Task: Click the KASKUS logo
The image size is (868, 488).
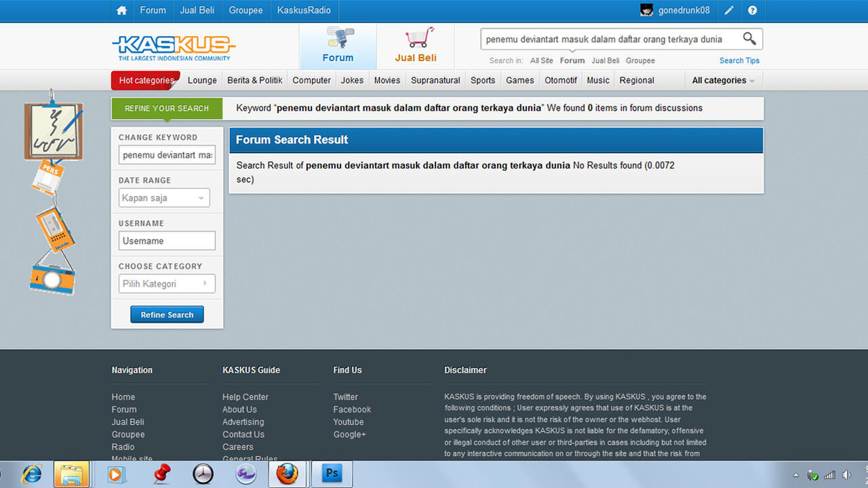Action: coord(174,47)
